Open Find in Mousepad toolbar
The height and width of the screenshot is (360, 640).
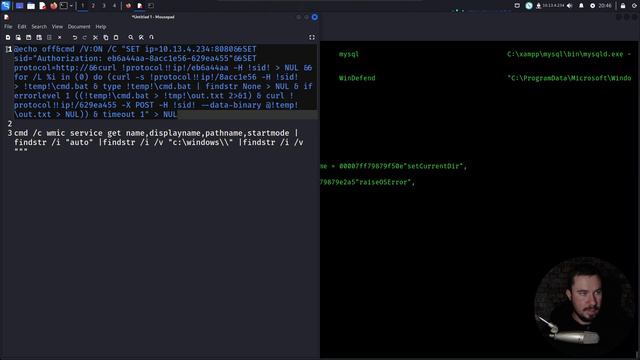click(x=131, y=38)
